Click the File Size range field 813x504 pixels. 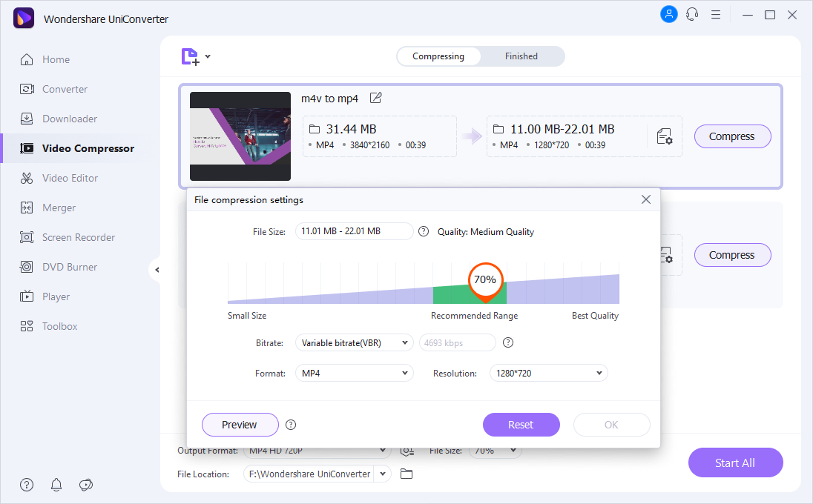(354, 231)
